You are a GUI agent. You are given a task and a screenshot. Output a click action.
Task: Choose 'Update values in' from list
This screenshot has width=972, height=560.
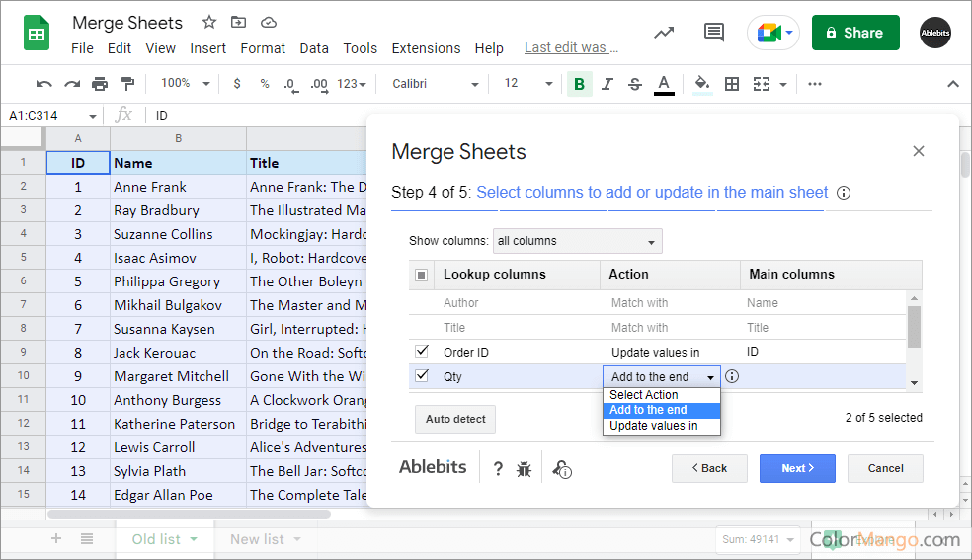click(x=654, y=426)
